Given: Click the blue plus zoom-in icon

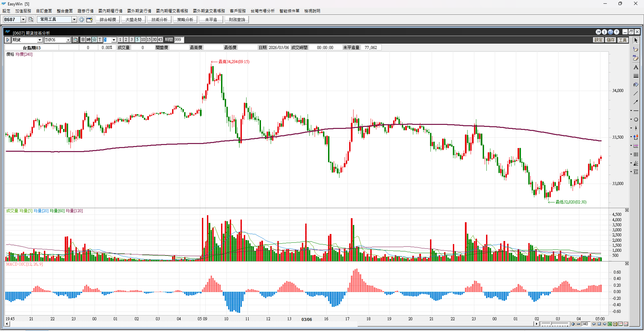Looking at the screenshot, I should 573,324.
